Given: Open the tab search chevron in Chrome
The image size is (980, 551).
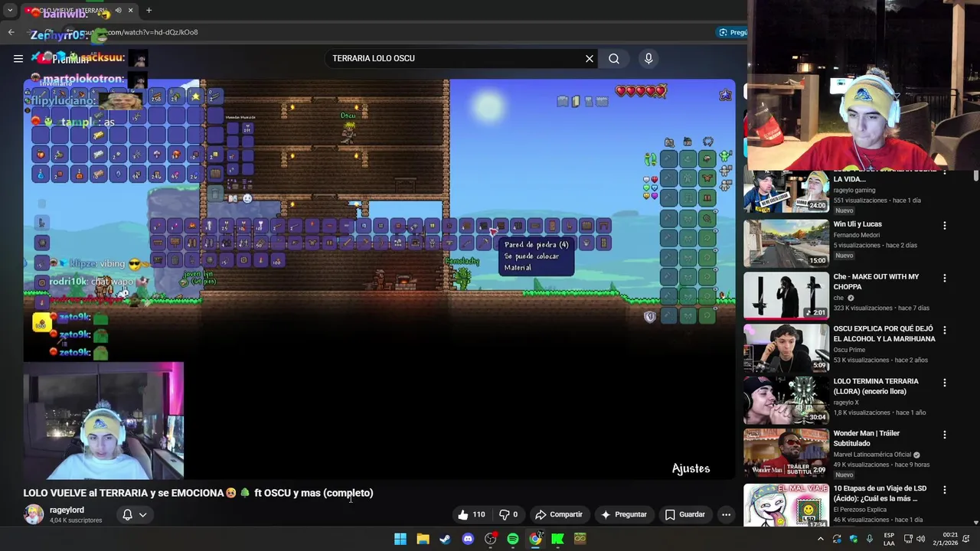Looking at the screenshot, I should click(x=9, y=11).
